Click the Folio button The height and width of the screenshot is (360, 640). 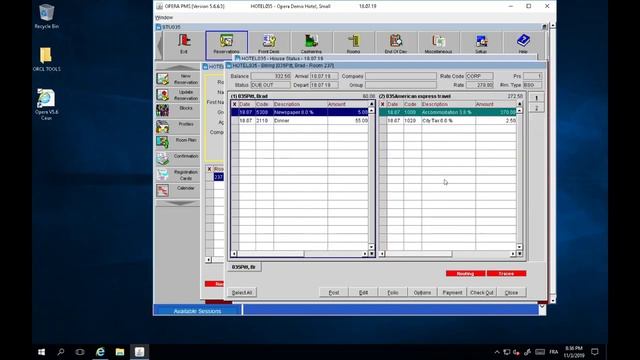coord(393,293)
